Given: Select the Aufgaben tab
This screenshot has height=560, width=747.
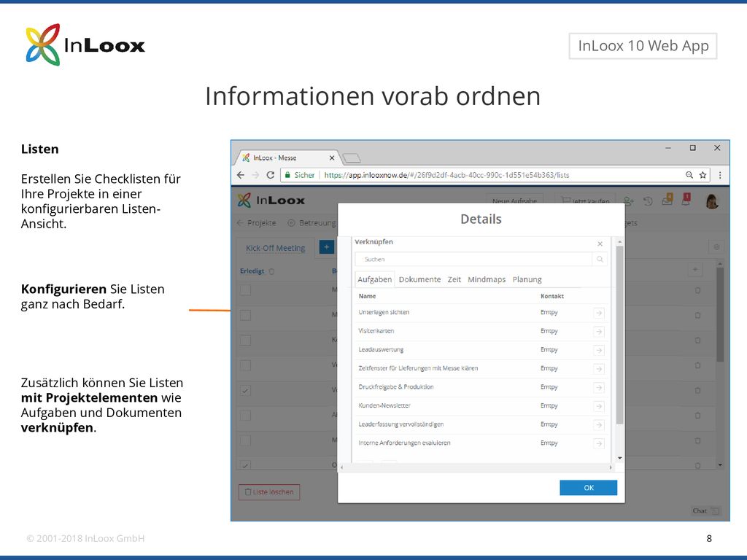Looking at the screenshot, I should (x=374, y=279).
